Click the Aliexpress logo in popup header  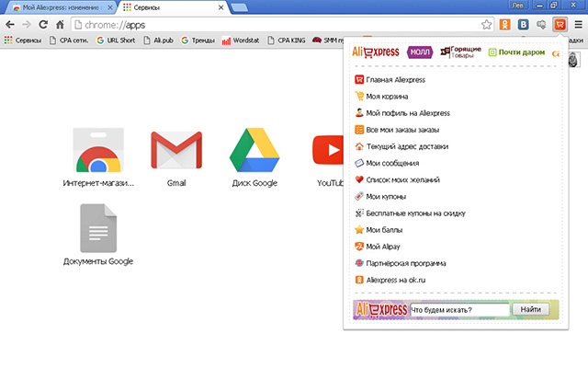tap(376, 52)
